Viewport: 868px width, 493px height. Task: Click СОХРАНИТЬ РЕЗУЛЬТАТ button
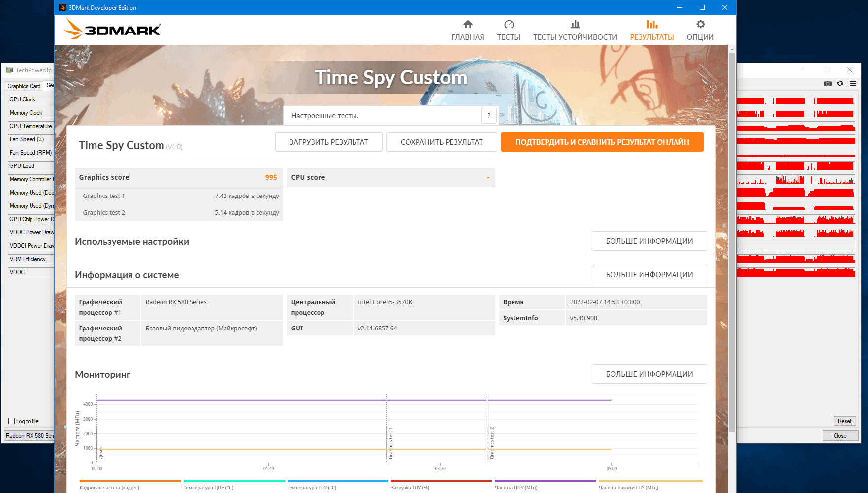tap(442, 142)
